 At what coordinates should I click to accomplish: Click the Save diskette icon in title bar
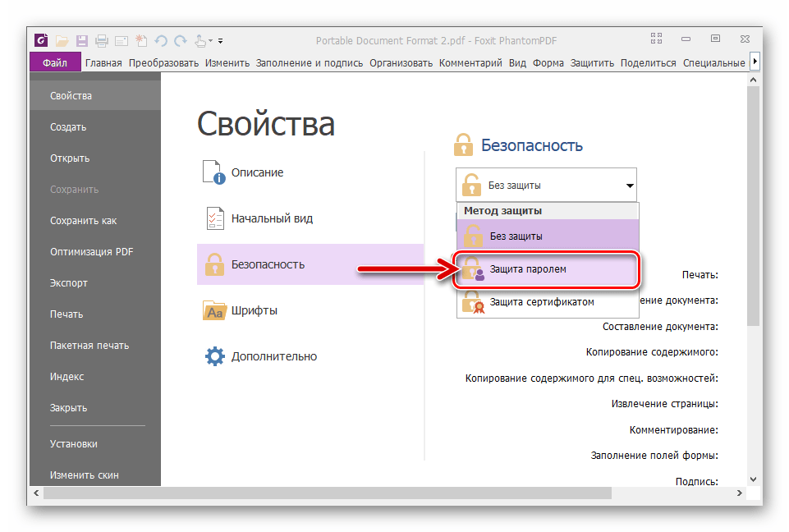click(82, 39)
